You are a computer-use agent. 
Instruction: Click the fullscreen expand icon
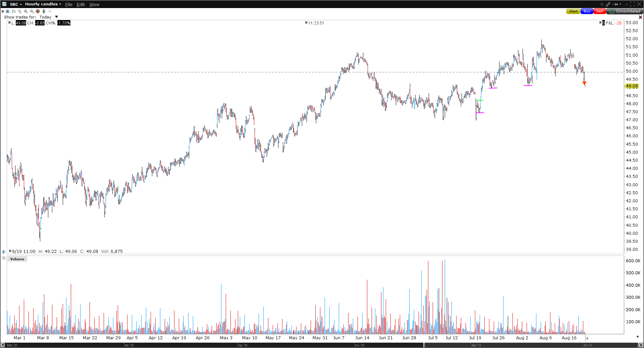(633, 4)
